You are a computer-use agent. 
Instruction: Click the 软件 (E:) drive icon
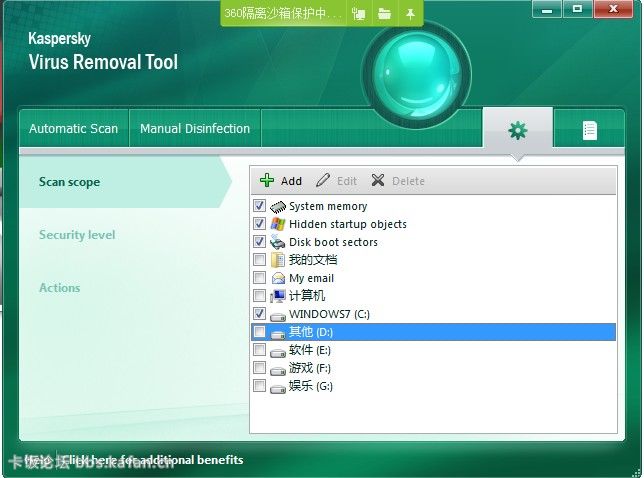click(278, 352)
